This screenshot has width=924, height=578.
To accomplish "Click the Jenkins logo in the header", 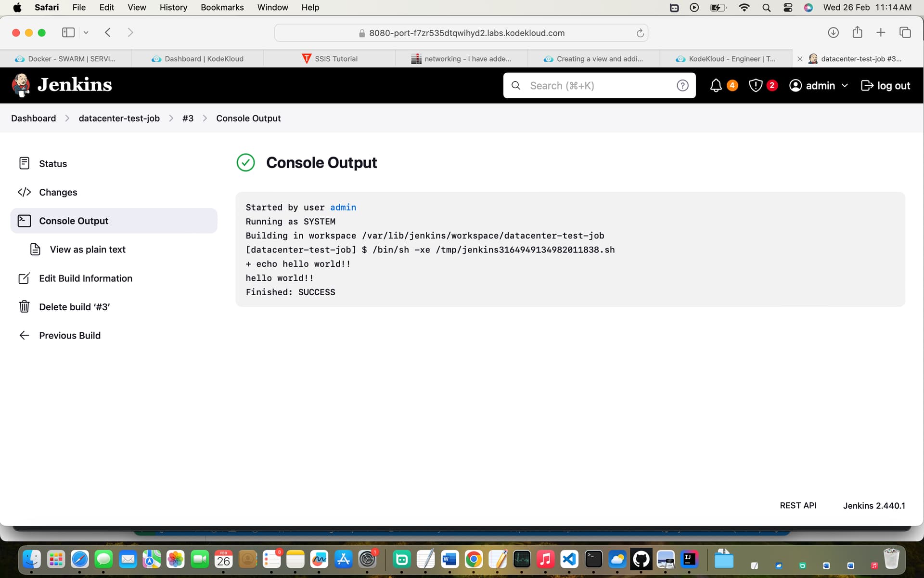I will [x=62, y=85].
